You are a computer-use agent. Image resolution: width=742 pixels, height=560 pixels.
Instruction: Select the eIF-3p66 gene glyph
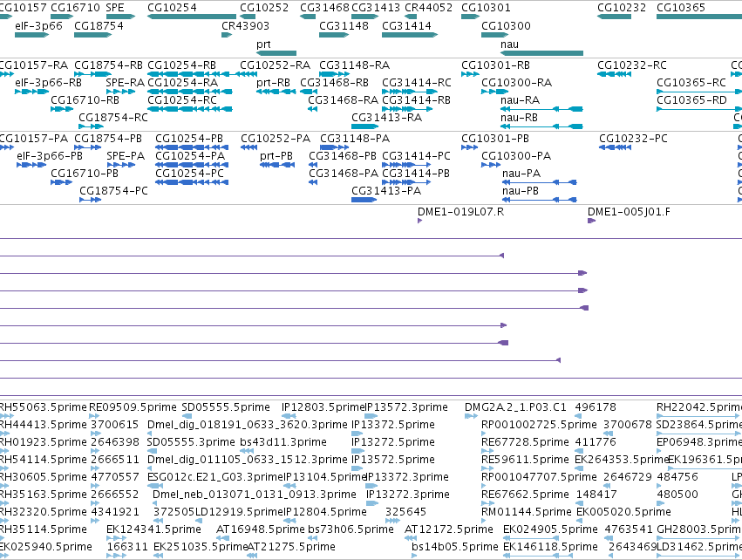[32, 35]
